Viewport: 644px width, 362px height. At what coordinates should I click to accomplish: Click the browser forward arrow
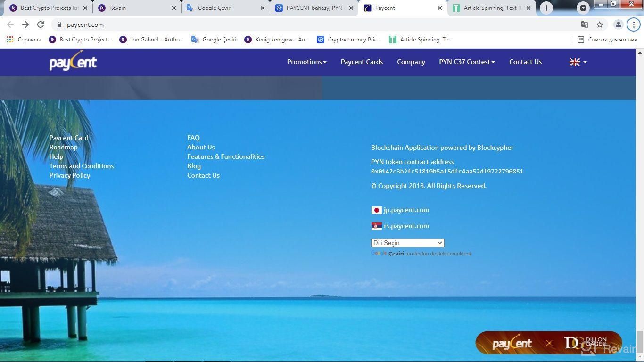[25, 25]
